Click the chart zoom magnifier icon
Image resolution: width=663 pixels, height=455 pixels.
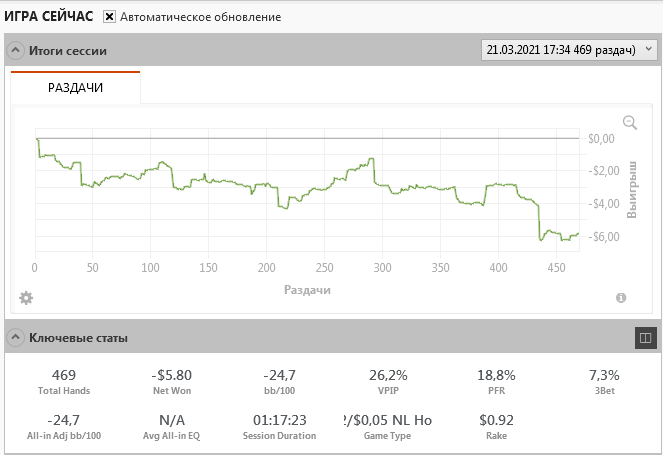[x=630, y=122]
